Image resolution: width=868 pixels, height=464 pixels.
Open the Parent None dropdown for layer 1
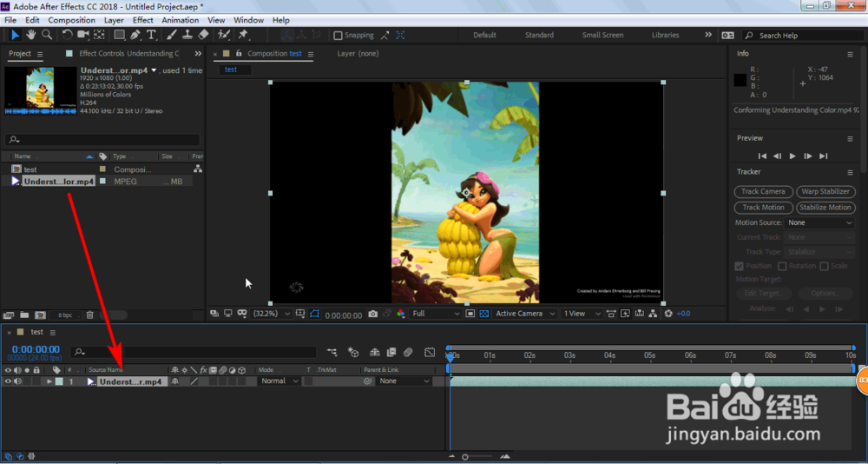[404, 381]
